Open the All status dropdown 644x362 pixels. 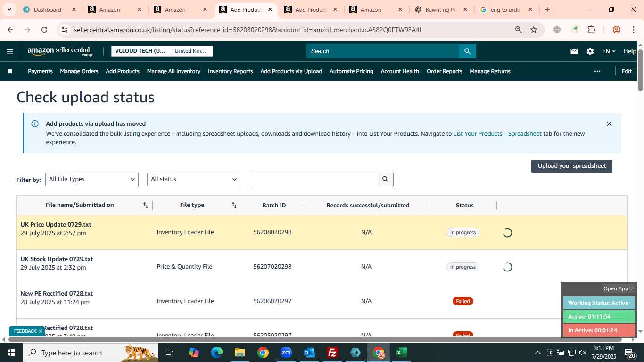click(x=194, y=179)
